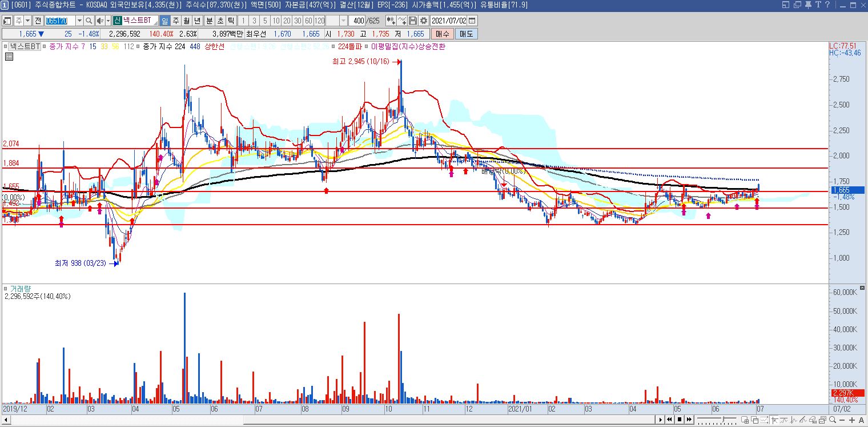Click the 넥스트BT legend label button

(25, 47)
